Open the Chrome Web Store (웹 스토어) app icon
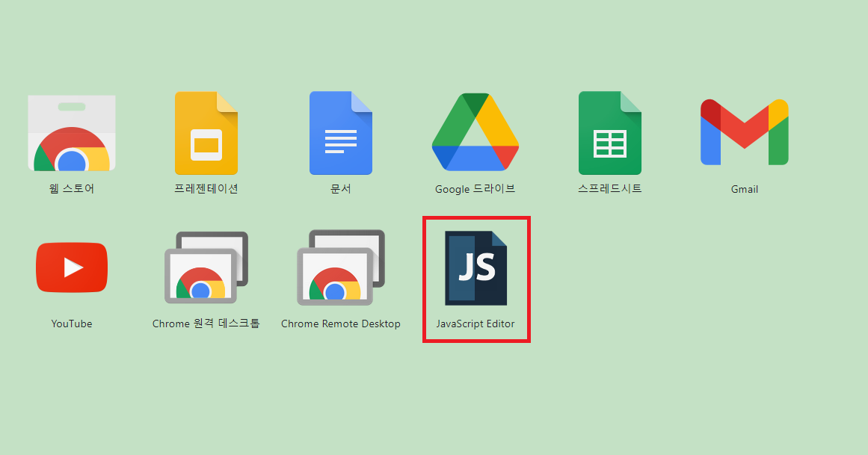The image size is (868, 455). pos(72,133)
